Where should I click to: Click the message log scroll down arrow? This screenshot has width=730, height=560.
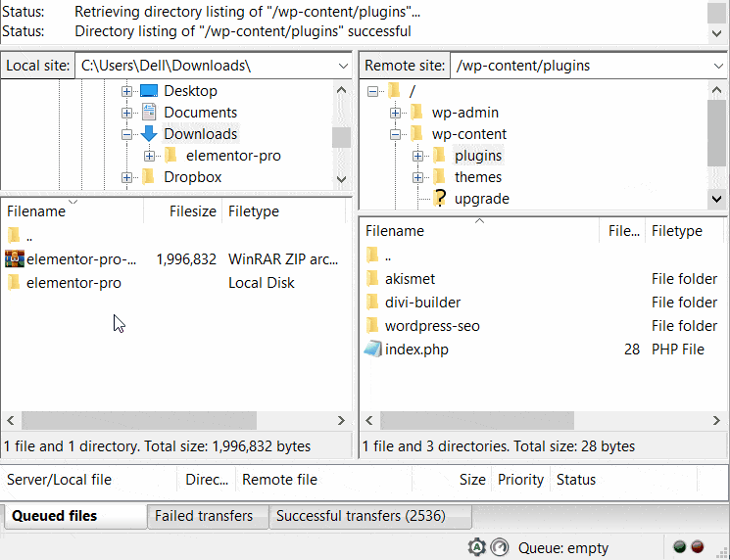click(717, 33)
